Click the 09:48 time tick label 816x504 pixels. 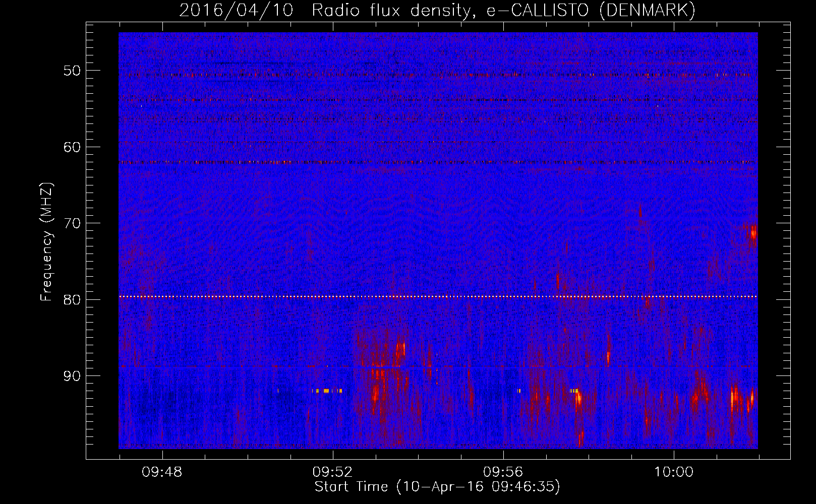tap(162, 472)
